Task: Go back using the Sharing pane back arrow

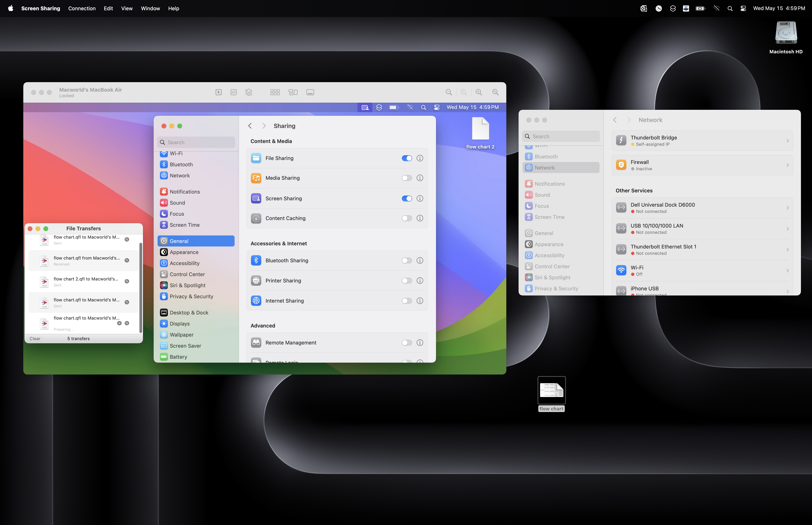Action: 250,125
